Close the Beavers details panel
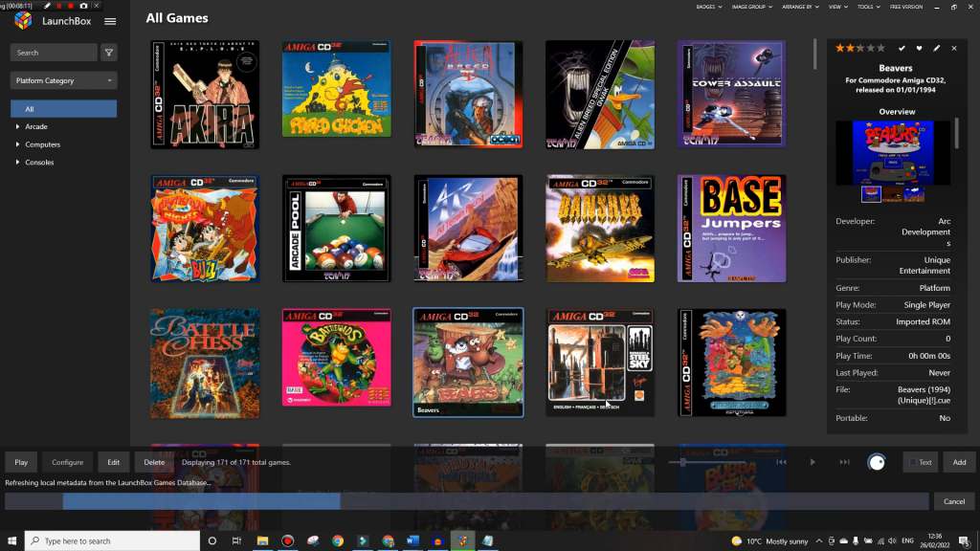This screenshot has height=551, width=980. pyautogui.click(x=954, y=48)
